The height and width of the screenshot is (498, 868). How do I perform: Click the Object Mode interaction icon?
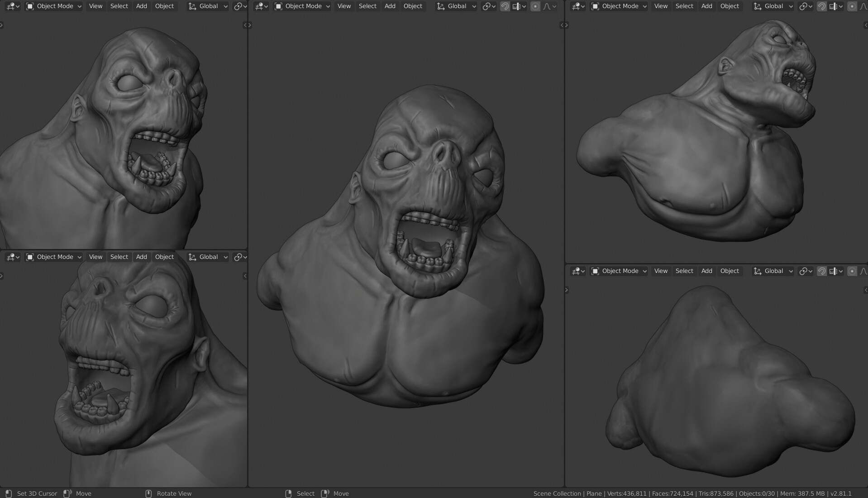pos(29,6)
